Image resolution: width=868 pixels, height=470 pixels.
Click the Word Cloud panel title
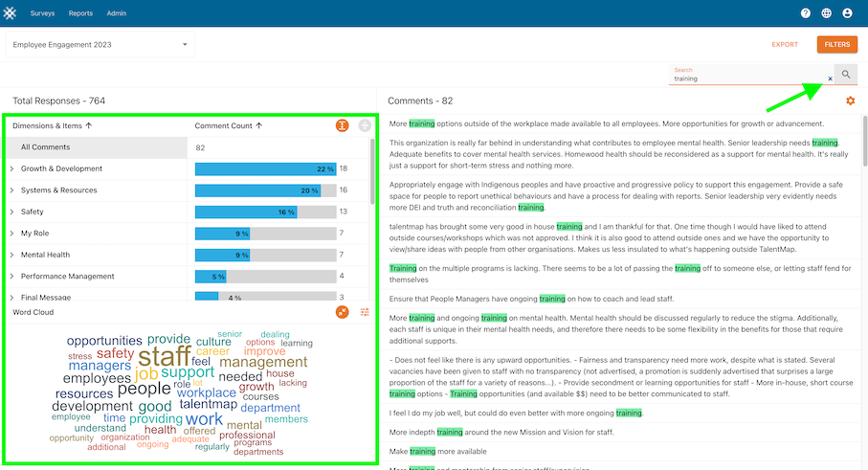pyautogui.click(x=33, y=312)
